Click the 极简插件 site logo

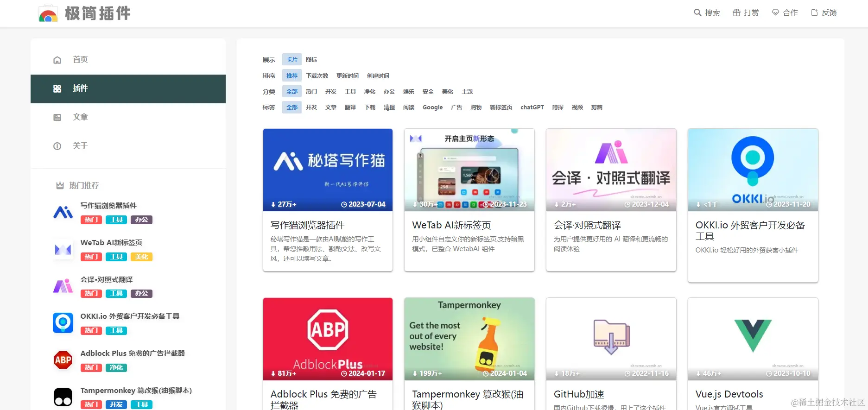pyautogui.click(x=85, y=13)
